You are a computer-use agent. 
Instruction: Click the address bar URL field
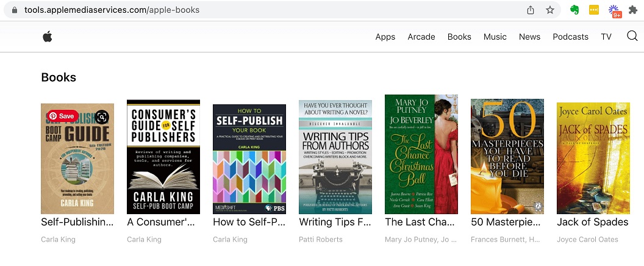[x=244, y=10]
